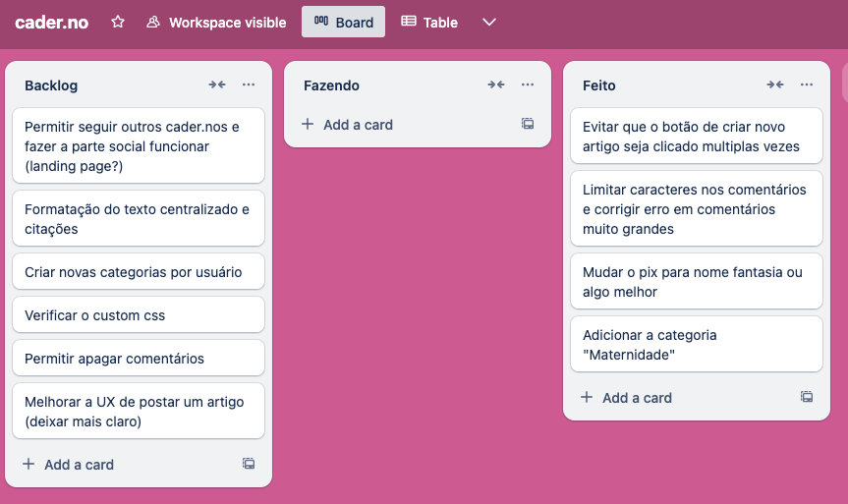The height and width of the screenshot is (504, 848).
Task: Open card Melhorar a UX de postar
Action: (139, 411)
